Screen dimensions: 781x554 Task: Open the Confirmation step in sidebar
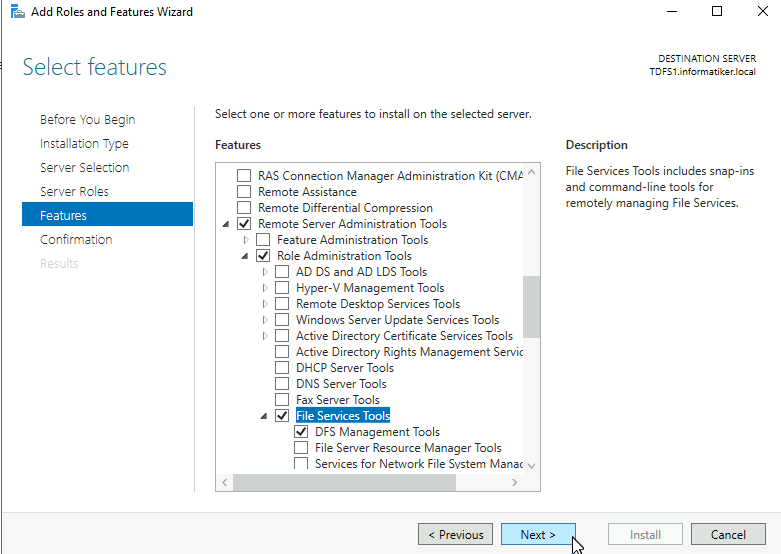pyautogui.click(x=76, y=239)
